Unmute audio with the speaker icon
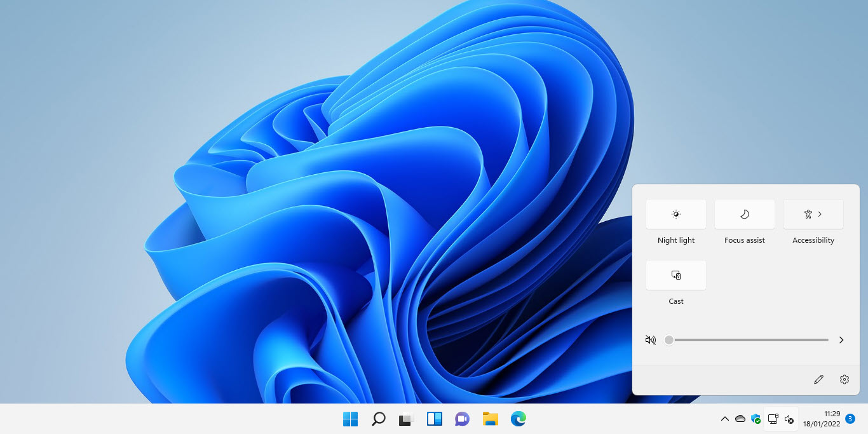This screenshot has height=434, width=868. (650, 340)
